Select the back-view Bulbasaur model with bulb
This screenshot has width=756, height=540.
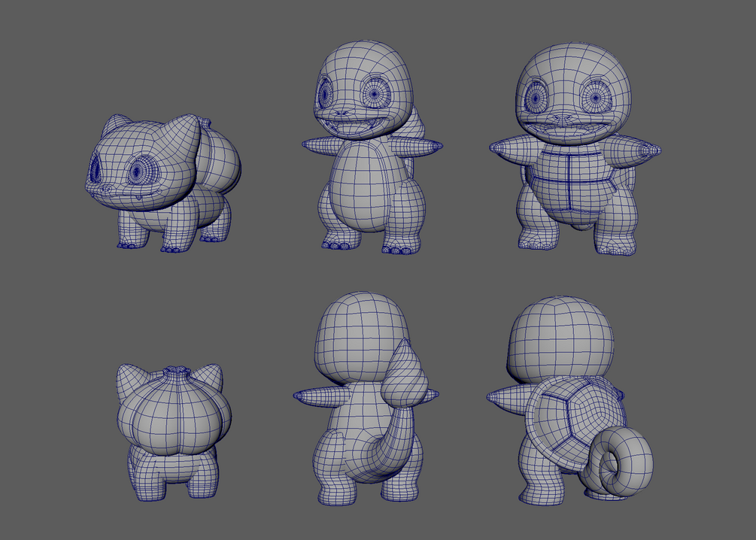point(174,433)
